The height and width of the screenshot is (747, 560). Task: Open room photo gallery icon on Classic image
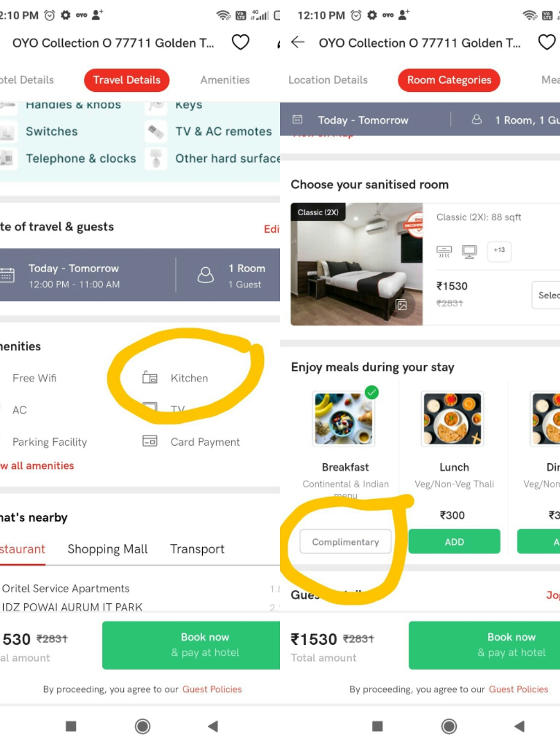tap(402, 305)
